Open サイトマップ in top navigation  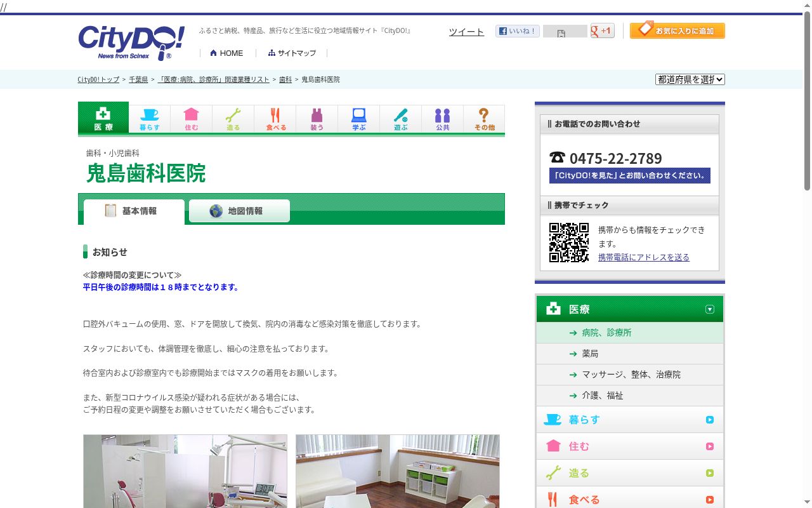[292, 53]
